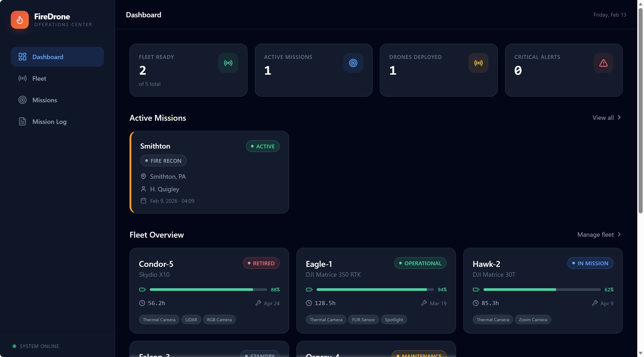Click the RGB Camera equipment tag
Image resolution: width=644 pixels, height=357 pixels.
[219, 320]
